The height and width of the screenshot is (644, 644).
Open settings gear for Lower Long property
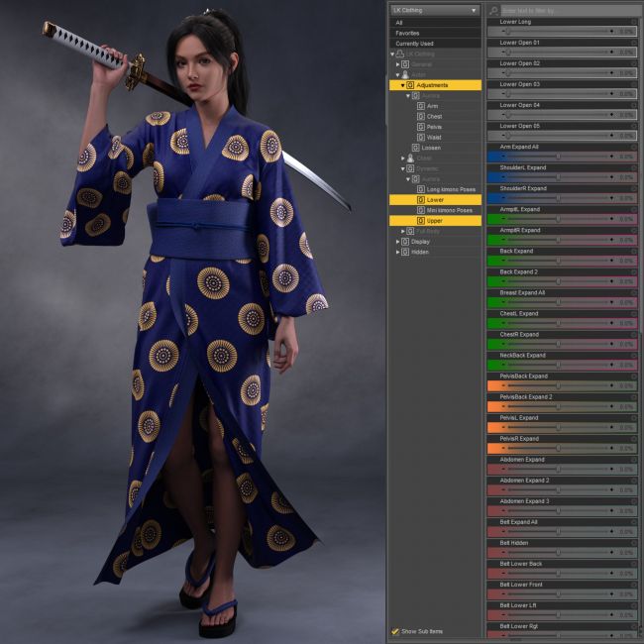tap(634, 22)
